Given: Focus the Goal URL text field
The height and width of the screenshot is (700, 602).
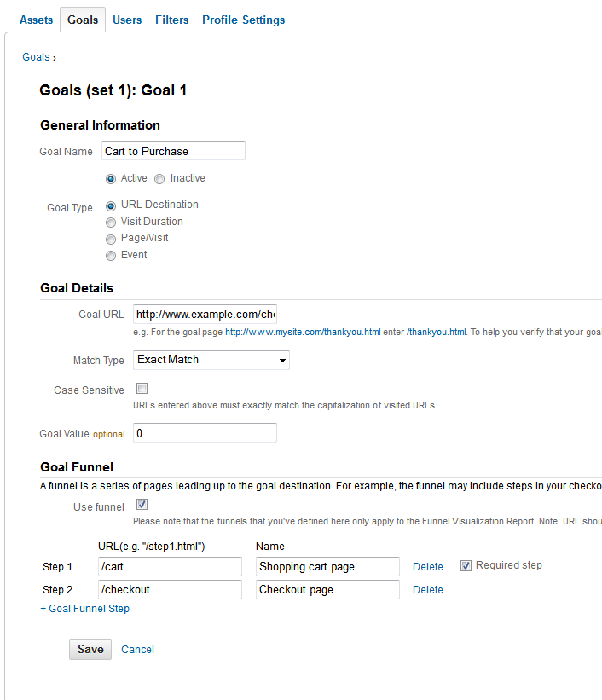Looking at the screenshot, I should (205, 314).
